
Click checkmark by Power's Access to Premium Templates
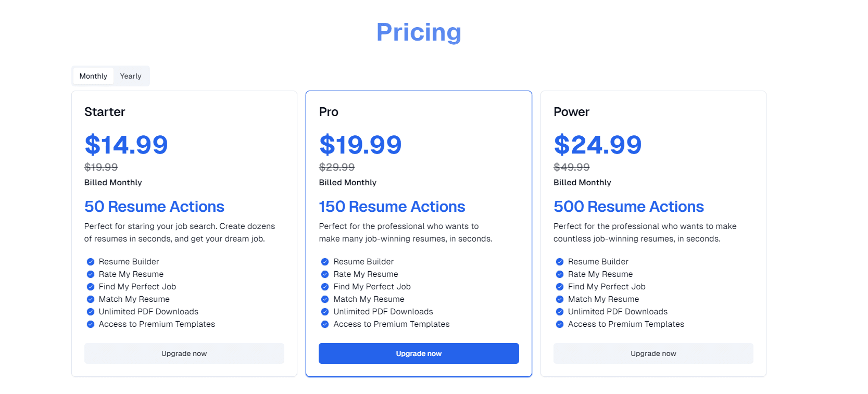(x=560, y=324)
